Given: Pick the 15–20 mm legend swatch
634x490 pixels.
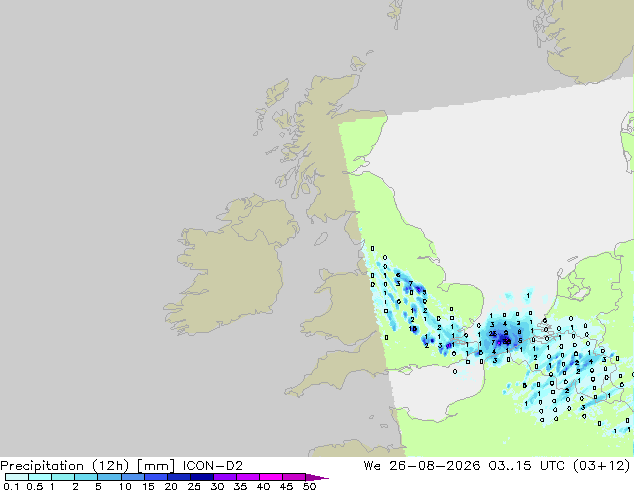Looking at the screenshot, I should pos(155,477).
